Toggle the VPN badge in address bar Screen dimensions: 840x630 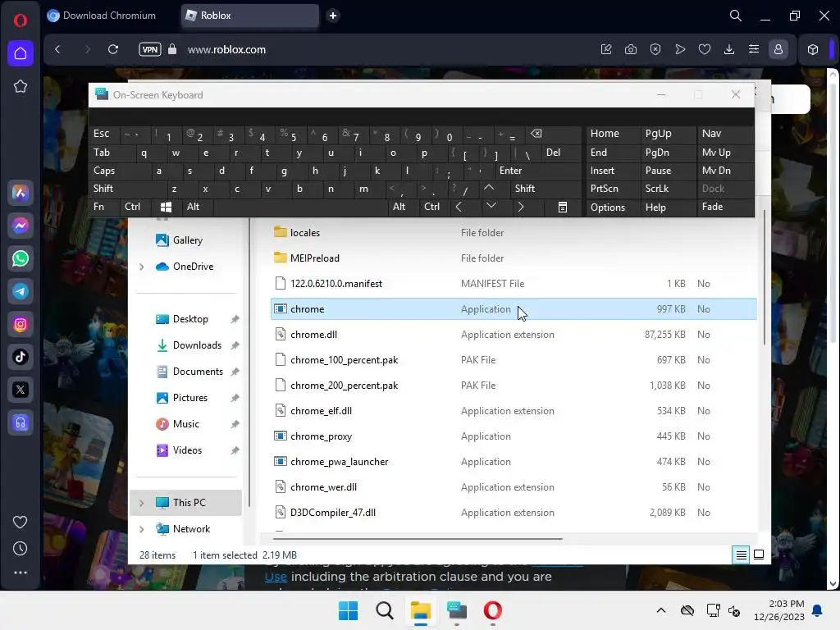[150, 49]
